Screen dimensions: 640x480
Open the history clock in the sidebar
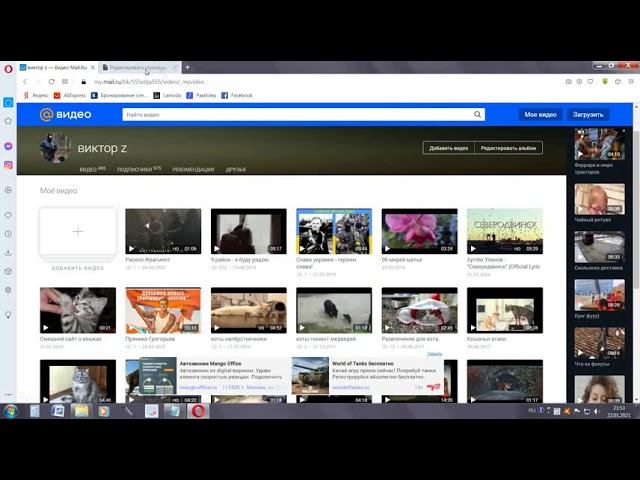pos(8,234)
